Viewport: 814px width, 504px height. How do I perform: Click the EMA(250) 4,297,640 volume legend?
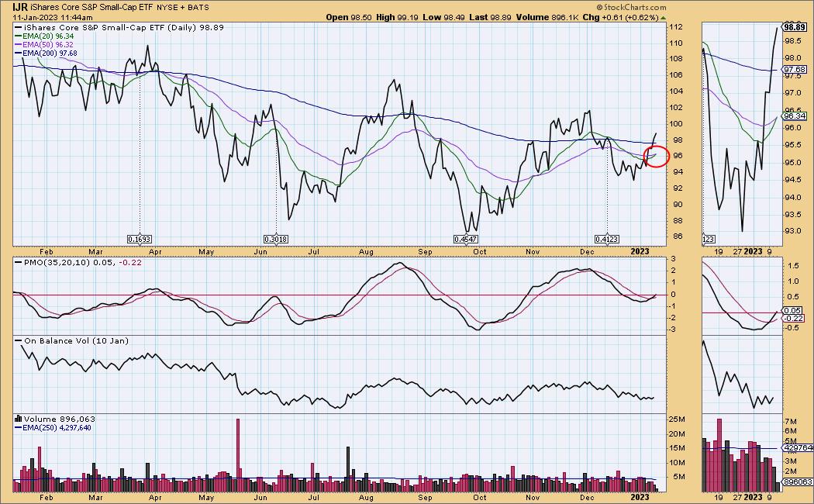coord(53,428)
